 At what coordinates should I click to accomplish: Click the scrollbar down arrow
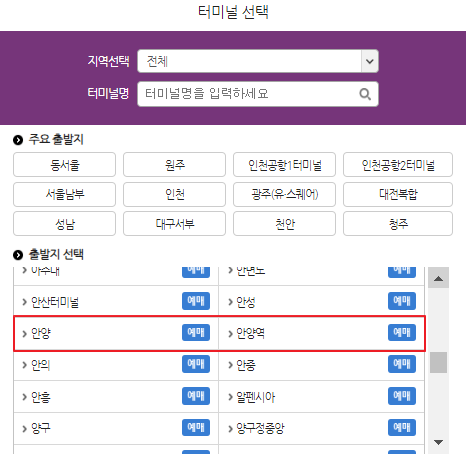pos(438,442)
